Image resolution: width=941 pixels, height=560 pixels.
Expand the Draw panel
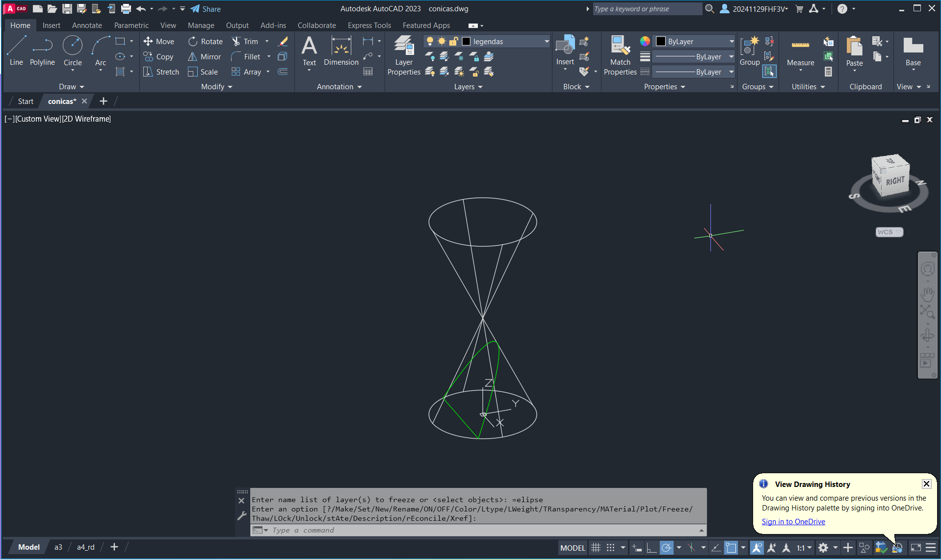pyautogui.click(x=71, y=87)
